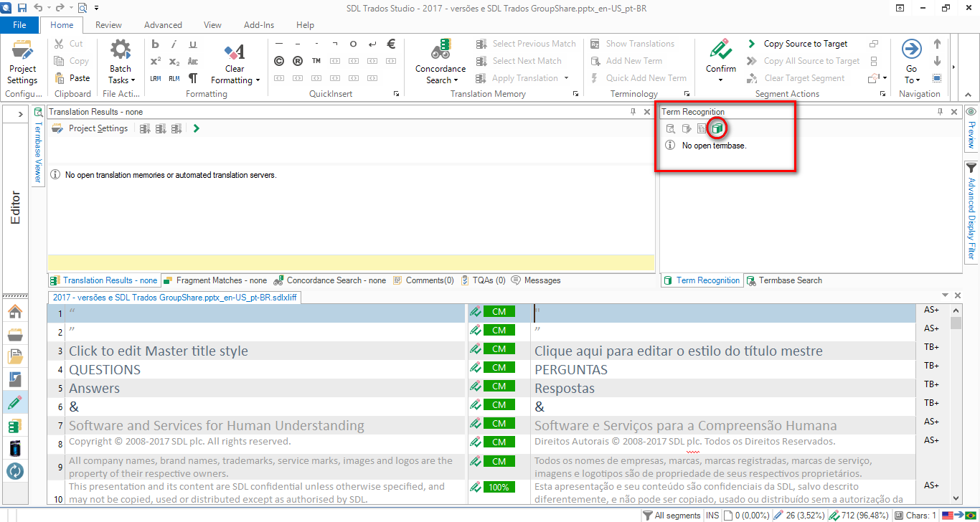Open the Preview side tab
Image resolution: width=980 pixels, height=522 pixels.
971,128
